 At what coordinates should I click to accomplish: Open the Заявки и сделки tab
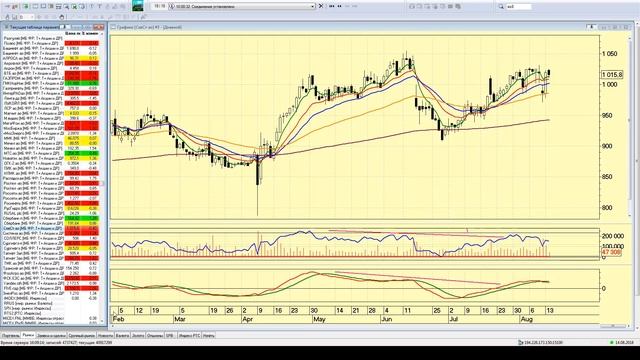tap(51, 336)
